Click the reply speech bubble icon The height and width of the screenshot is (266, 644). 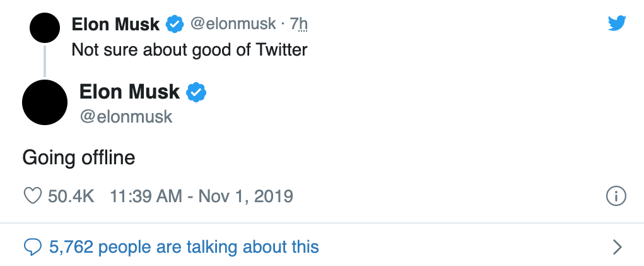(x=32, y=246)
